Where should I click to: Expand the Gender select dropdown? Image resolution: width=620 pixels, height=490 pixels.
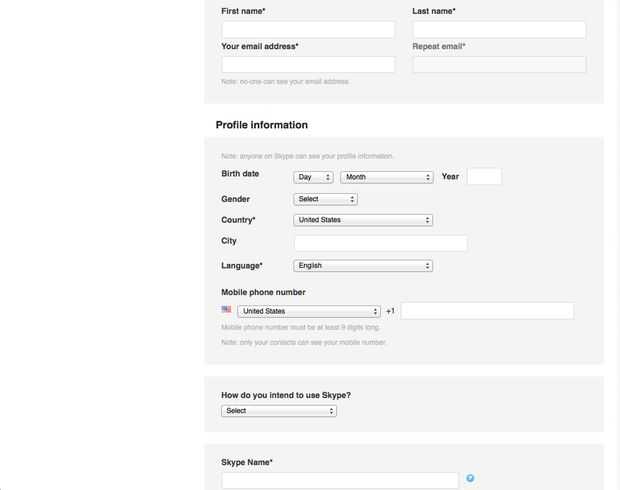click(325, 199)
